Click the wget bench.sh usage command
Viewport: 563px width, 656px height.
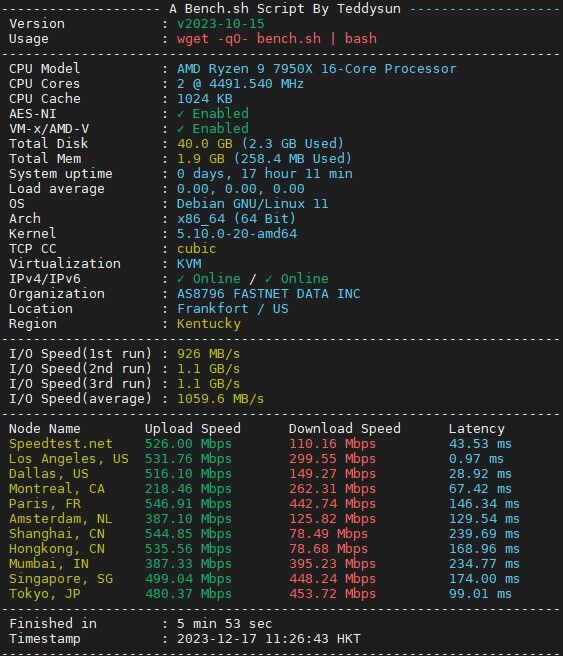click(276, 39)
